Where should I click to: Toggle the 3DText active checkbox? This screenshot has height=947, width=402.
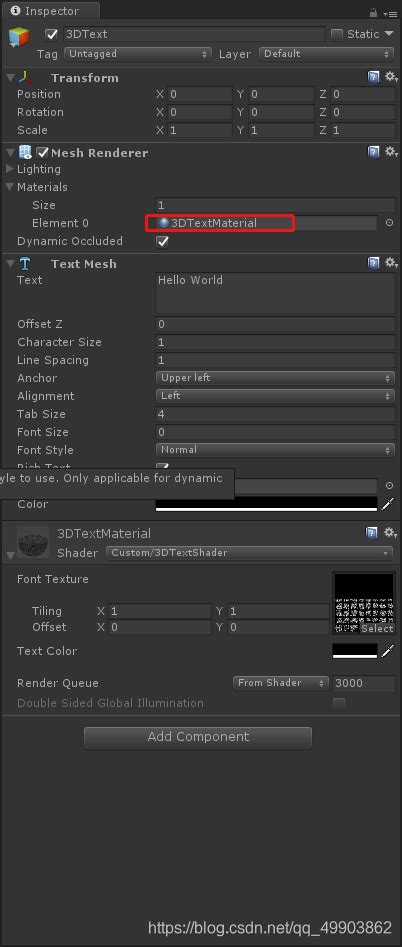click(52, 34)
